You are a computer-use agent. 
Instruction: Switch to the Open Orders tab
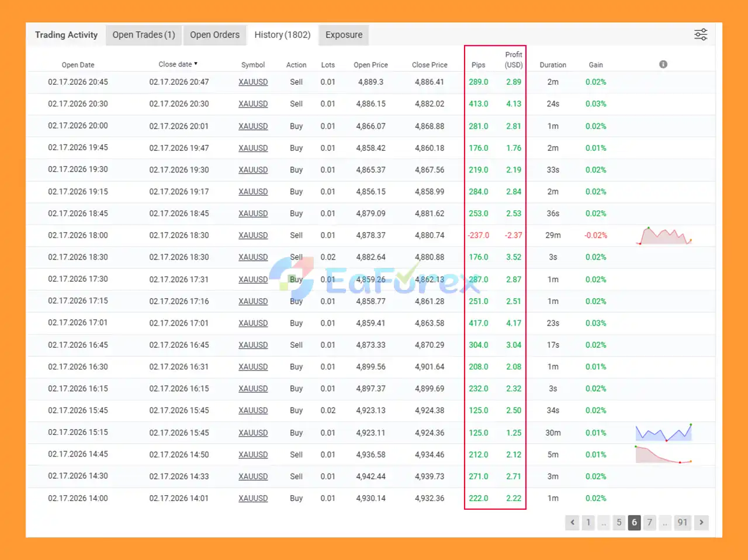[x=214, y=34]
